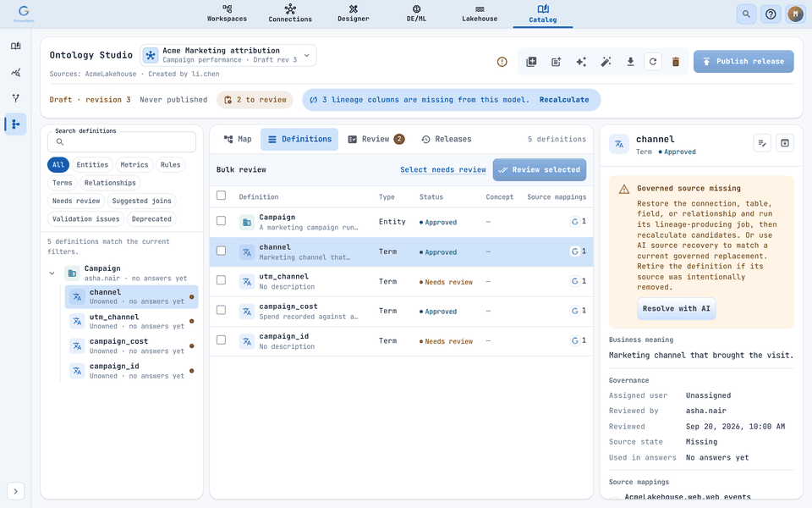Check the utm_channel row checkbox
812x508 pixels.
221,280
